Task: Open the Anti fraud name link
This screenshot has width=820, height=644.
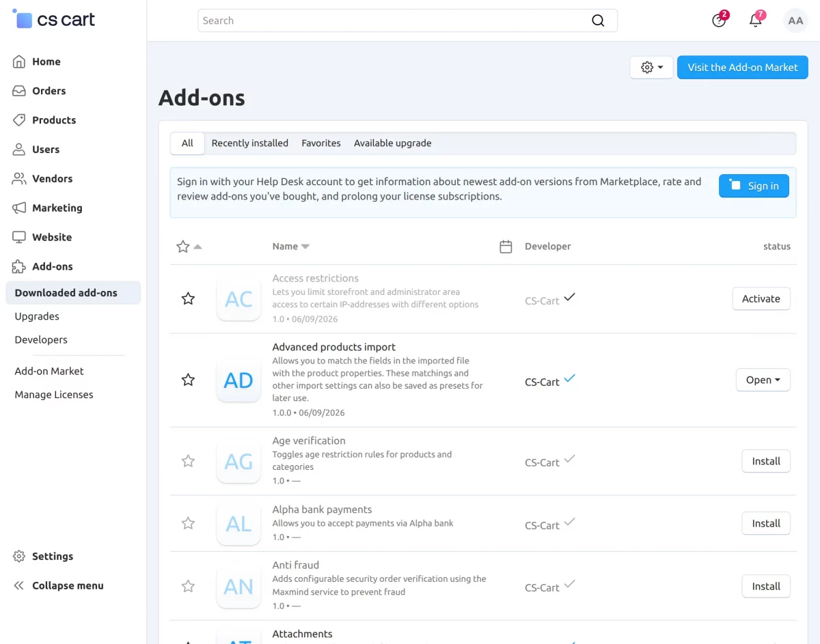Action: tap(296, 565)
